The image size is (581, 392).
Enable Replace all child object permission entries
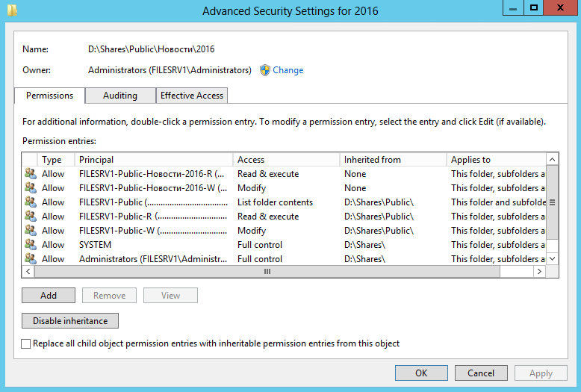pyautogui.click(x=27, y=344)
